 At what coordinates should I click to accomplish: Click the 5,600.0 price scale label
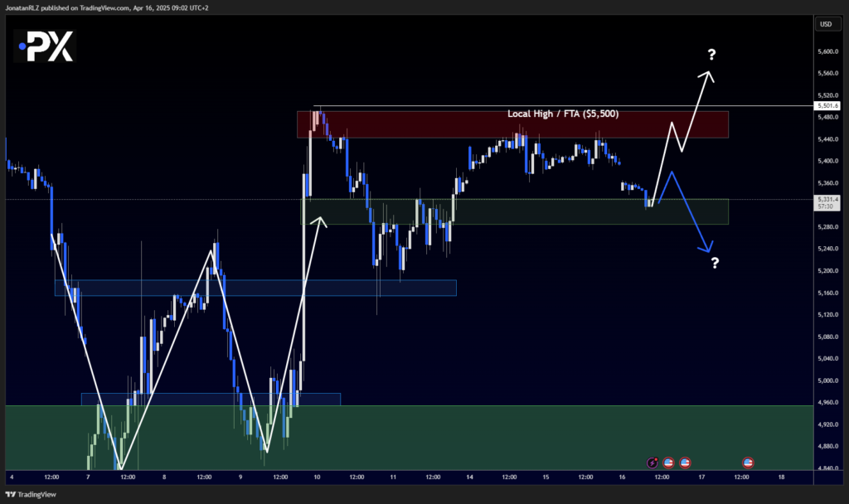828,52
